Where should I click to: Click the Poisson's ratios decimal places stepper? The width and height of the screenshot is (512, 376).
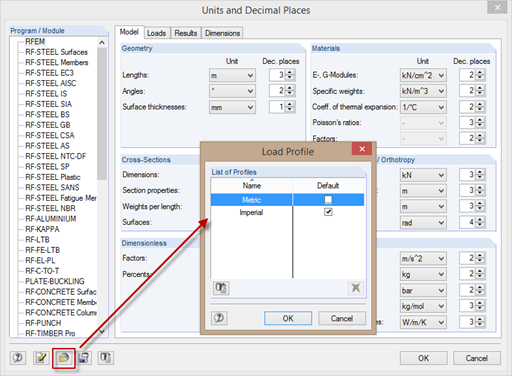(480, 123)
